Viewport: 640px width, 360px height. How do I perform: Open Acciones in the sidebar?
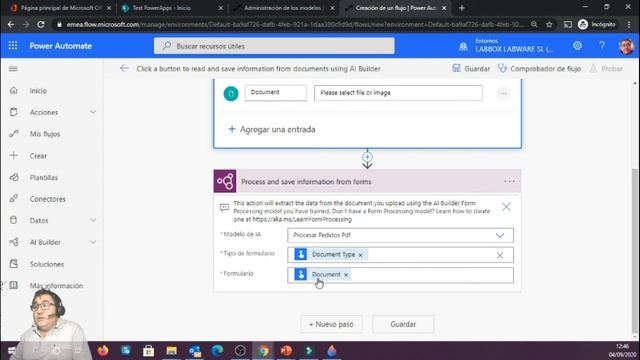click(x=44, y=112)
